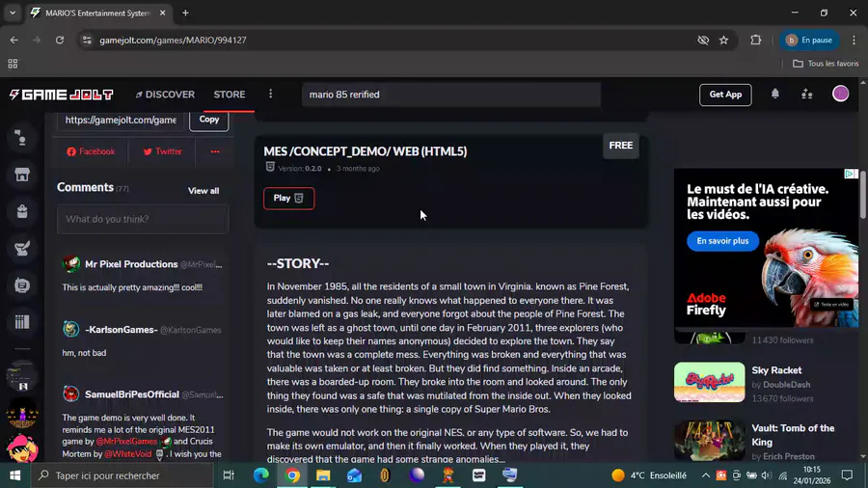868x488 pixels.
Task: Click the What do you think comment field
Action: click(143, 219)
